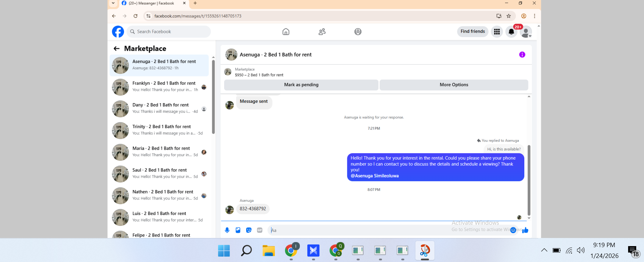Open the Chrome profile icon
The width and height of the screenshot is (644, 262).
[x=524, y=16]
